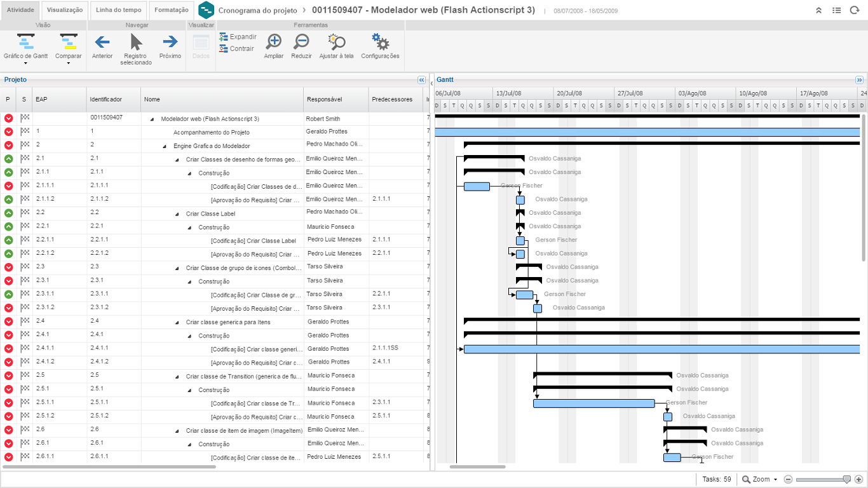
Task: Click the Responsável column header
Action: (324, 100)
